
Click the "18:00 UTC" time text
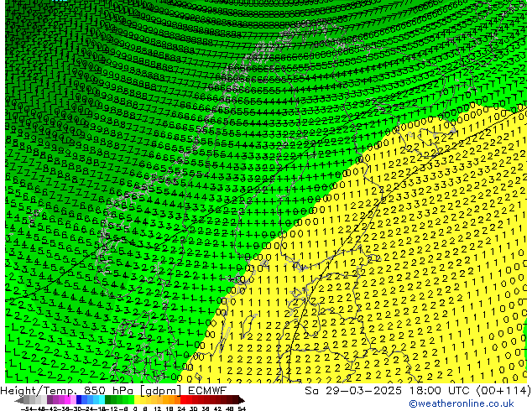(x=441, y=391)
